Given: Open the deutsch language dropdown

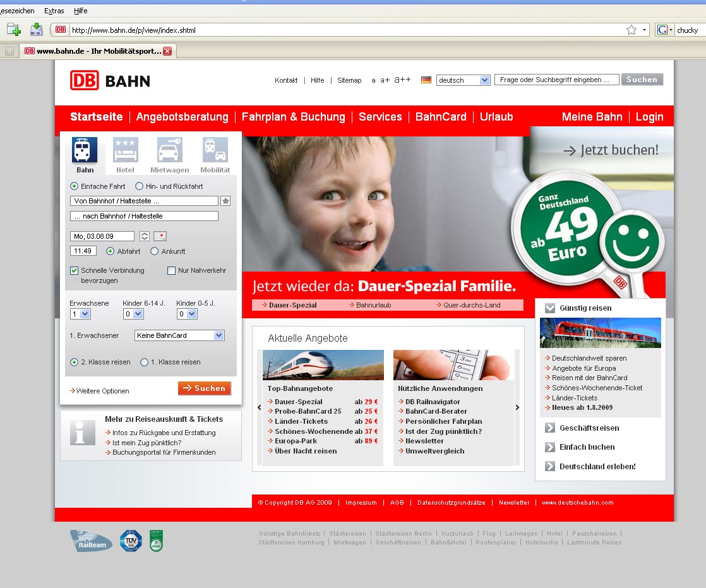Looking at the screenshot, I should pyautogui.click(x=464, y=80).
